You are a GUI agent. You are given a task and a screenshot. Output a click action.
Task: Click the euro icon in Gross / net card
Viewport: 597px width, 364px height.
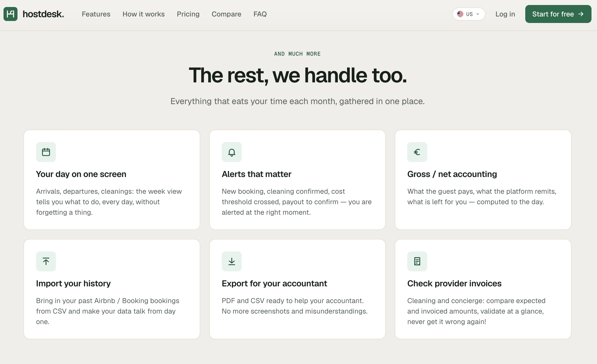(x=417, y=152)
